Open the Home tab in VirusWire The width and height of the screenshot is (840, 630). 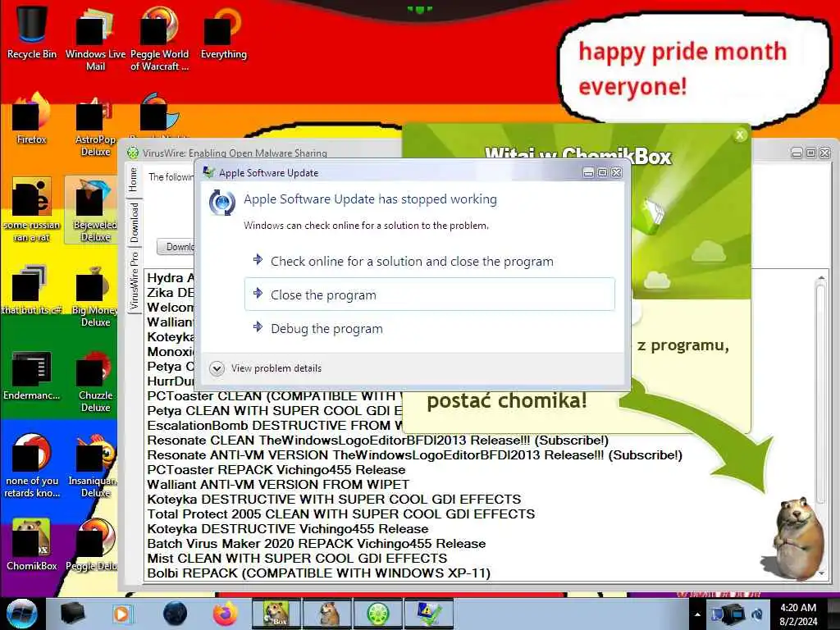coord(134,180)
